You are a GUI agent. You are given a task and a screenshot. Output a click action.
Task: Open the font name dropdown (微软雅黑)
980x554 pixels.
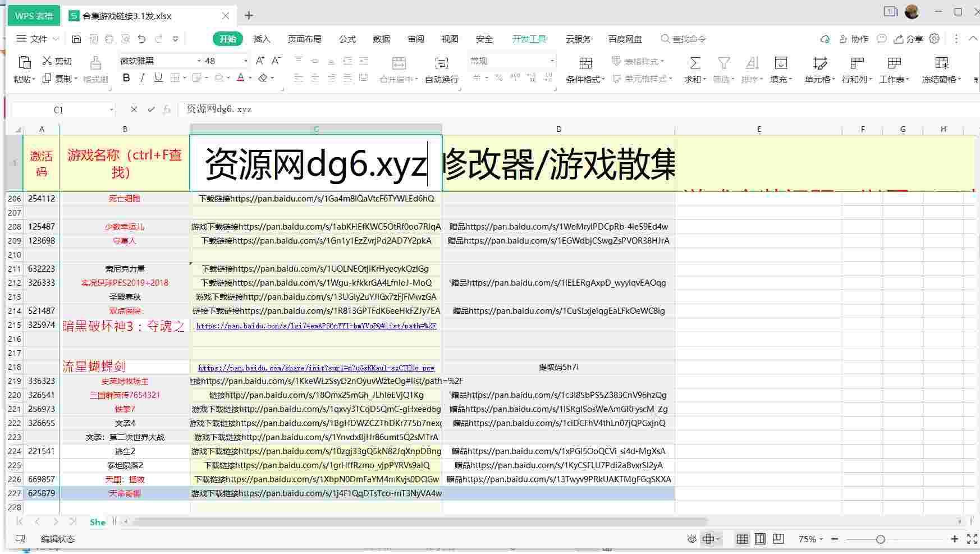[199, 61]
